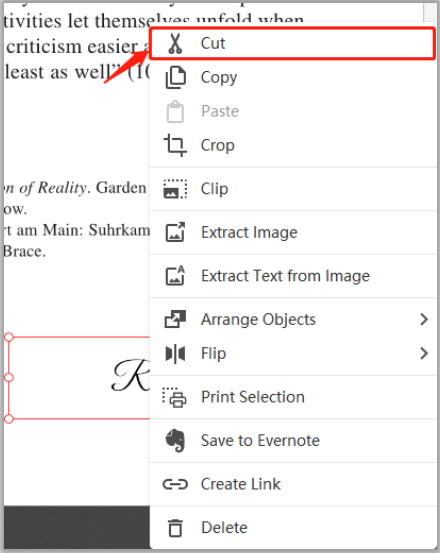The image size is (440, 553).
Task: Click the Print Selection printer icon
Action: [175, 397]
